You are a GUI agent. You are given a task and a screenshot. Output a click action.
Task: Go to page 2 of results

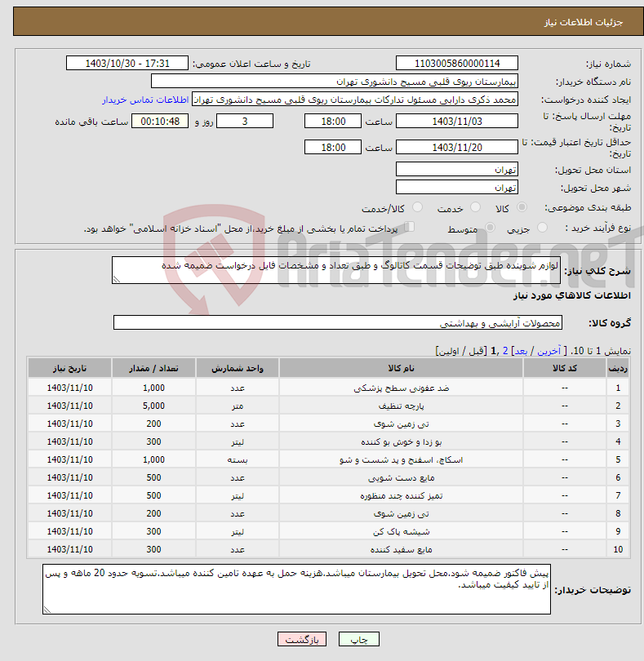tap(505, 351)
